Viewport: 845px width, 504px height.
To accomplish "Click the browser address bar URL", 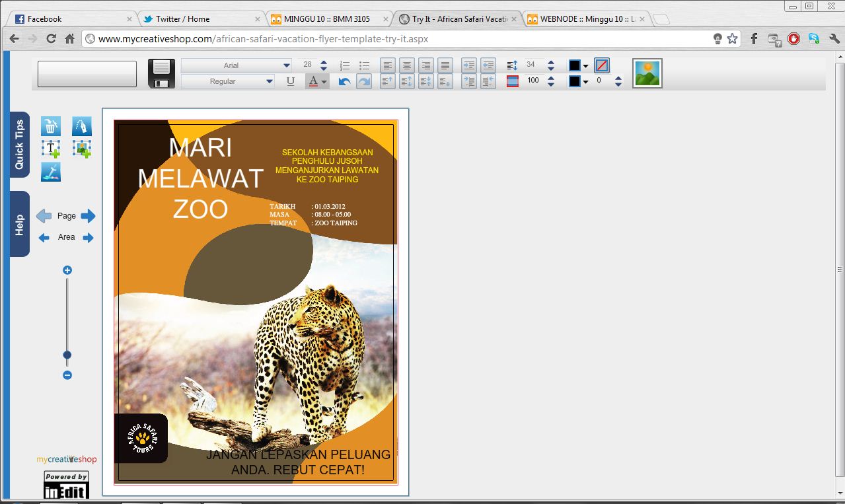I will pos(264,39).
